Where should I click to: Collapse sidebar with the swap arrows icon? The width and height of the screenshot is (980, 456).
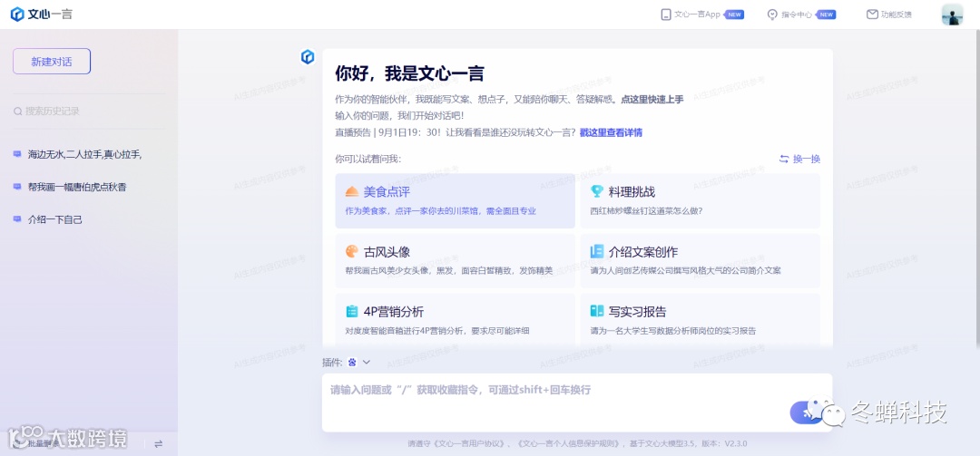coord(158,443)
